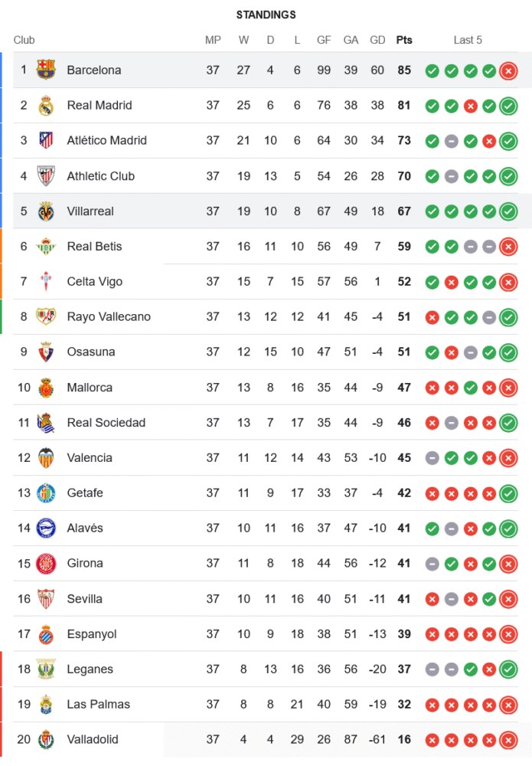Click the Club column header
Viewport: 532px width, 766px height.
pos(24,40)
